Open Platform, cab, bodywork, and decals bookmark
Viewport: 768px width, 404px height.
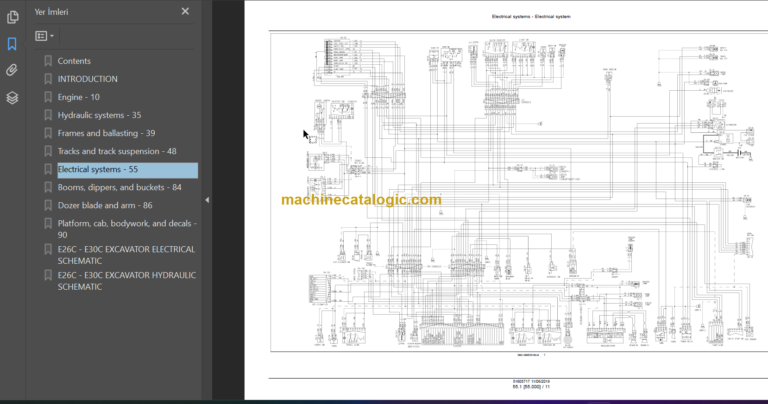click(127, 229)
